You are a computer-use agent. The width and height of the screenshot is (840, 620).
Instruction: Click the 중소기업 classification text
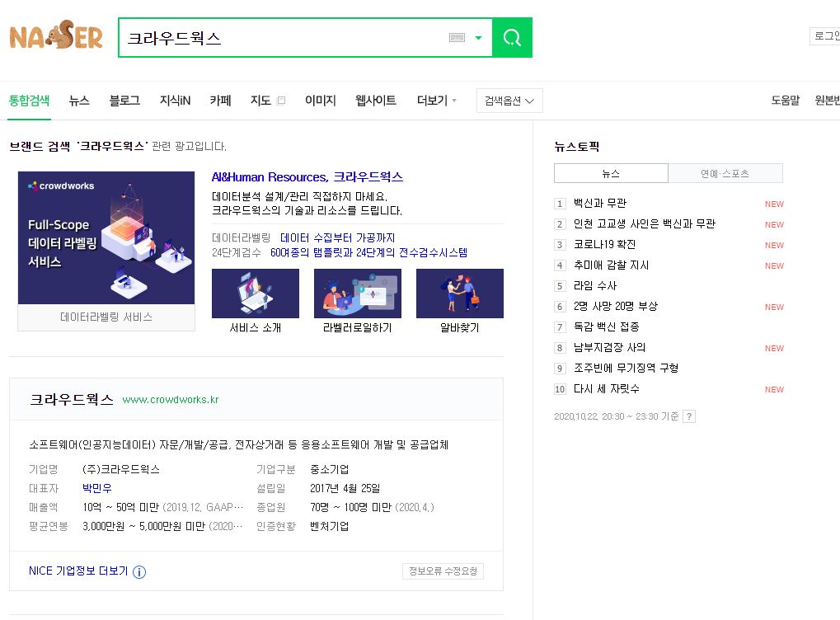(x=330, y=469)
